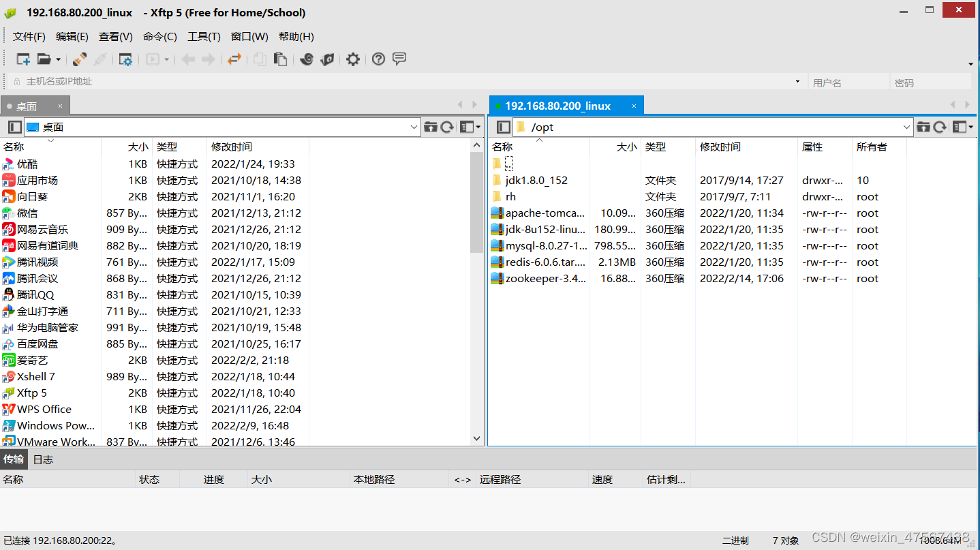Refresh the remote /opt pane
Viewport: 980px width, 550px height.
940,127
